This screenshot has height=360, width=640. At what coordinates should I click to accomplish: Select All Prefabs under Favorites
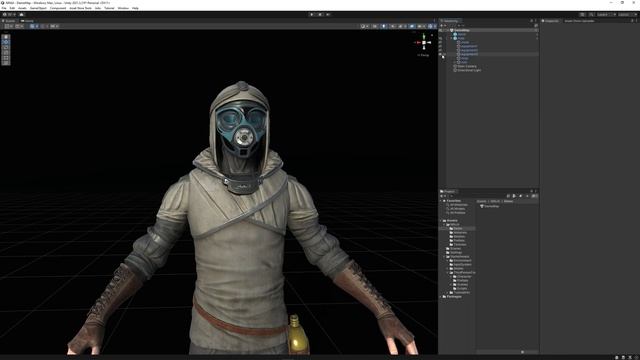(457, 213)
